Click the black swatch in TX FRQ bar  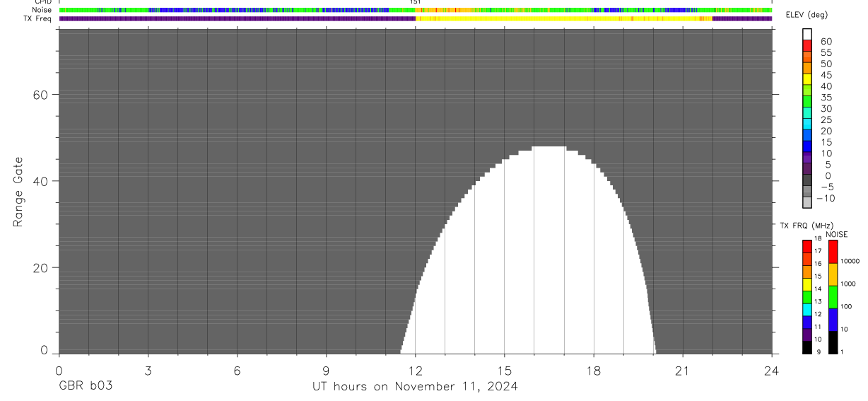tap(807, 347)
